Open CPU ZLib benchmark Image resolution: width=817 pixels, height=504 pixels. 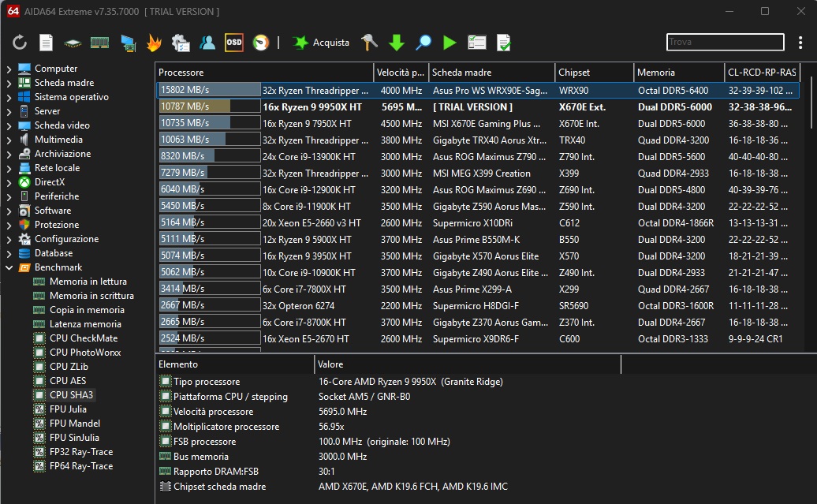tap(69, 367)
